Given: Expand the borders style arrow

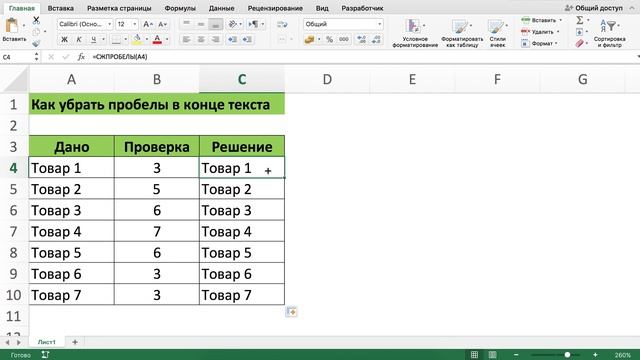Looking at the screenshot, I should [125, 40].
